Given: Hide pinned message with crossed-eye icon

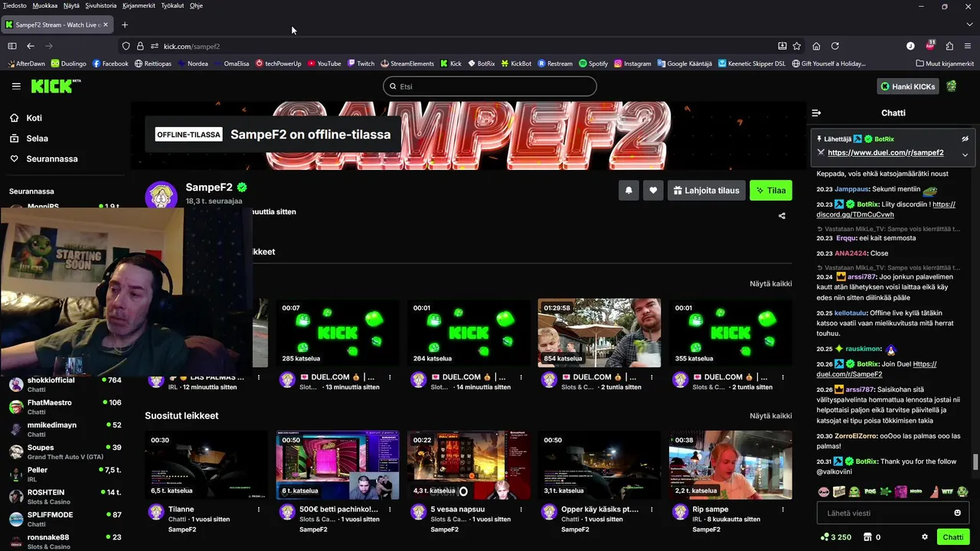Looking at the screenshot, I should [x=965, y=139].
